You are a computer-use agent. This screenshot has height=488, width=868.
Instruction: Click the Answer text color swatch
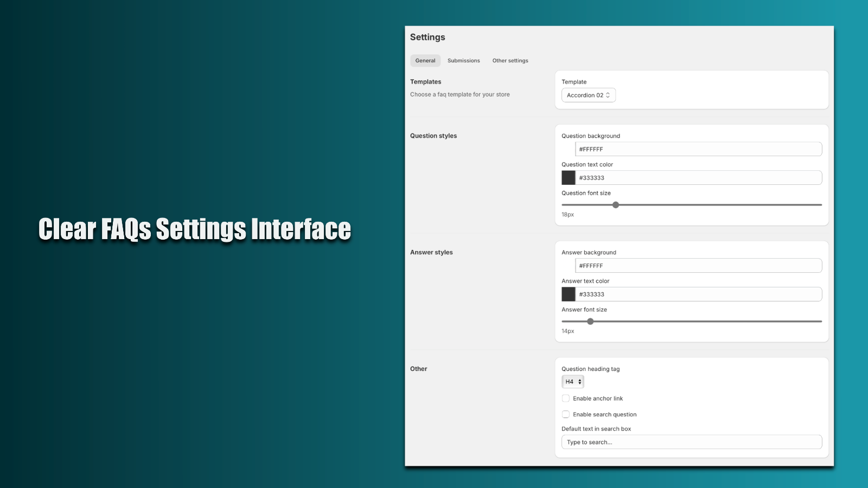pyautogui.click(x=568, y=294)
